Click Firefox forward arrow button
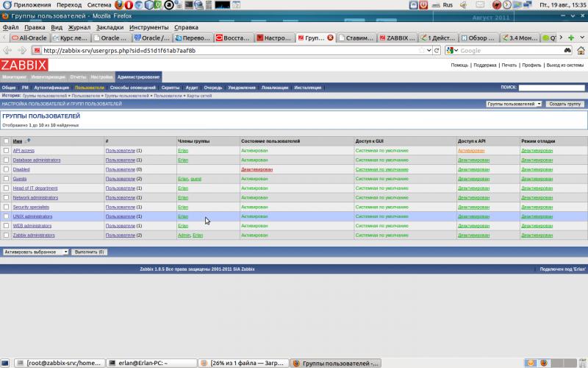 [x=22, y=50]
